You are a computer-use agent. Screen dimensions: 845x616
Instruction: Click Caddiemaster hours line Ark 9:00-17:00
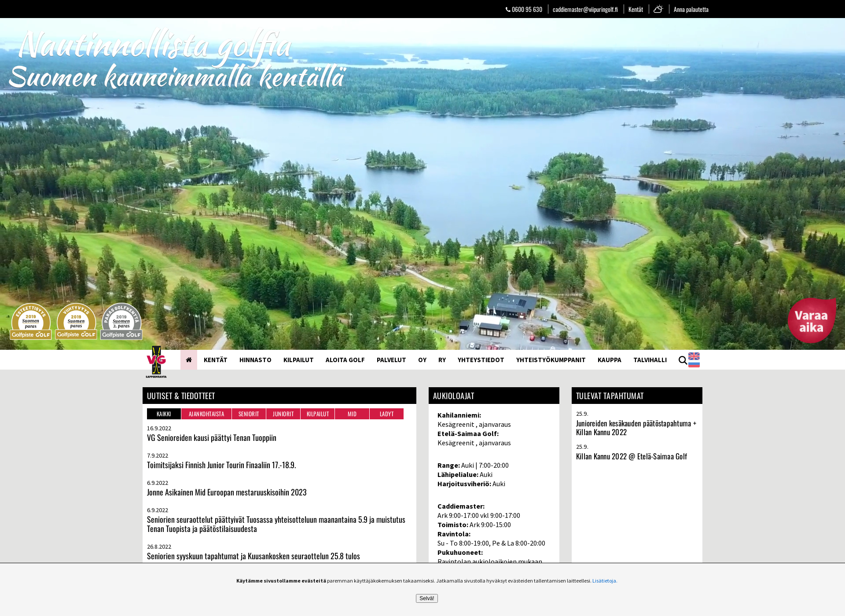pos(479,516)
